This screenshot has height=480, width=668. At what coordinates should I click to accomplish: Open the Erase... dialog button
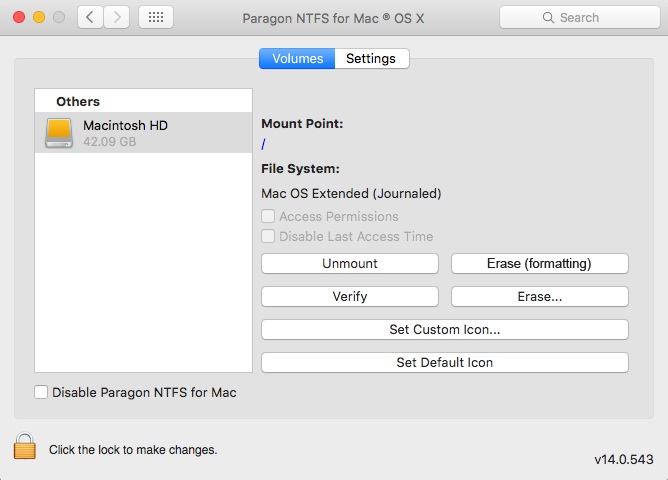click(x=539, y=297)
